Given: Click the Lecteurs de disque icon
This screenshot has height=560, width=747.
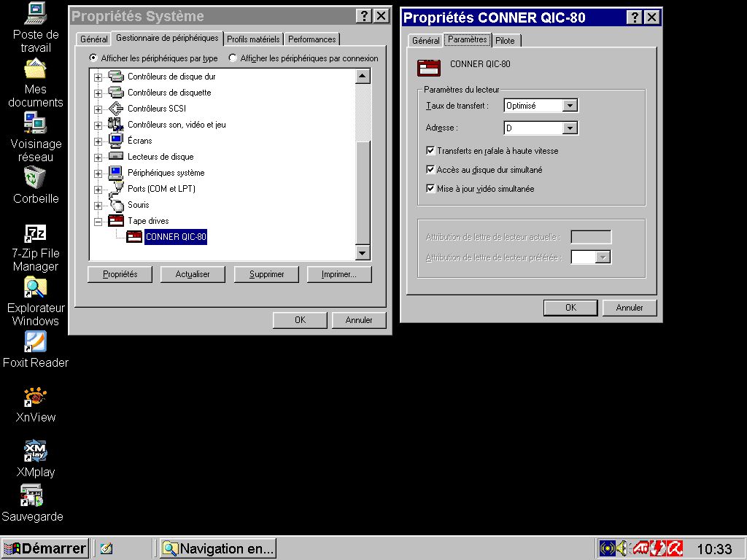Looking at the screenshot, I should point(116,156).
